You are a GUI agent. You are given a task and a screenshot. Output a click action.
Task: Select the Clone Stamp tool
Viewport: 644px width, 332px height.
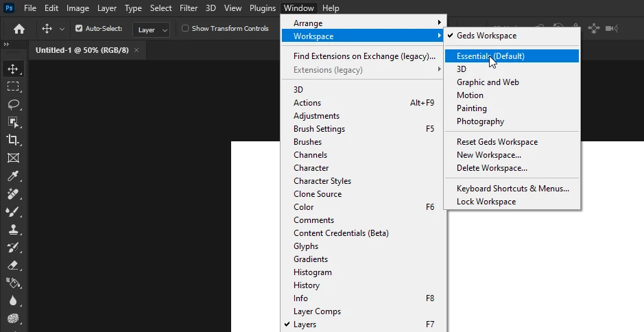[13, 229]
